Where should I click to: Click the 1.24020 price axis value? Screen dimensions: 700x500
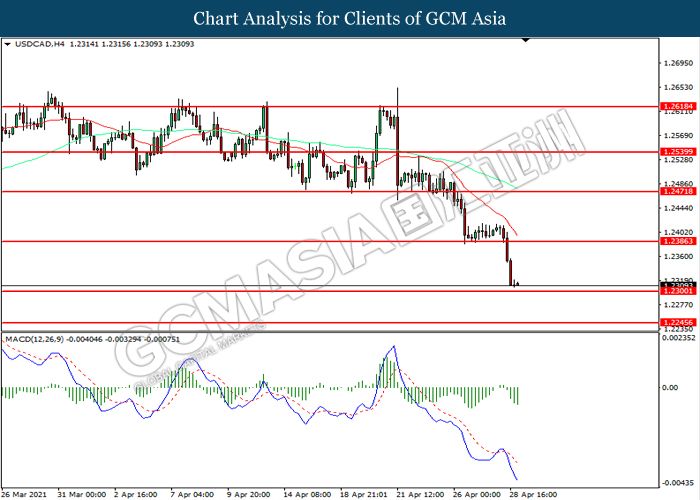point(679,232)
